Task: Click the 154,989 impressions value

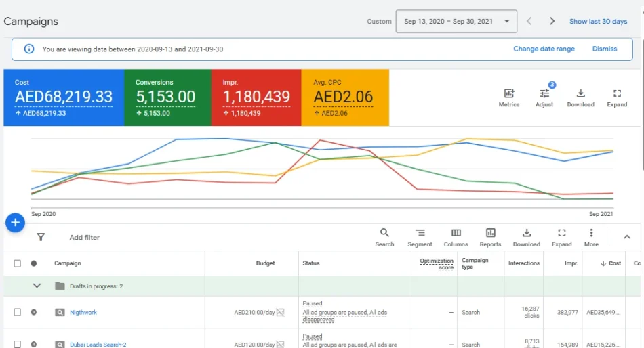Action: [x=567, y=345]
